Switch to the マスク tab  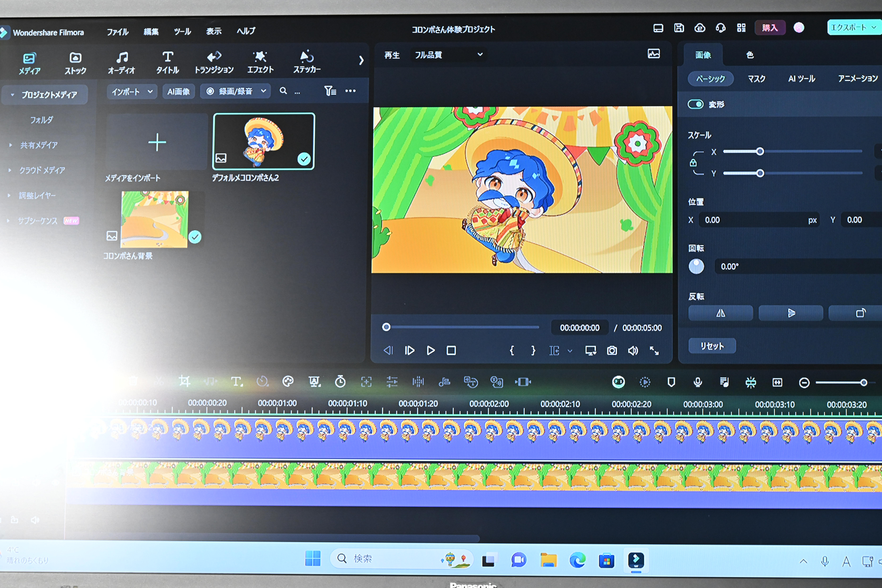[756, 79]
